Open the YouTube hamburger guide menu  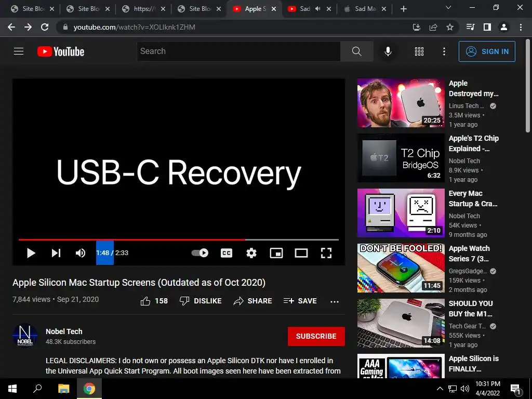[x=19, y=51]
